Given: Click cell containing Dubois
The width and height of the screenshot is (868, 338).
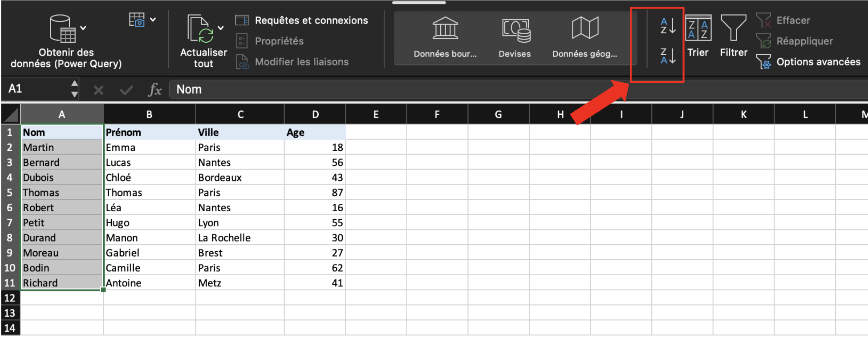Looking at the screenshot, I should [x=62, y=177].
